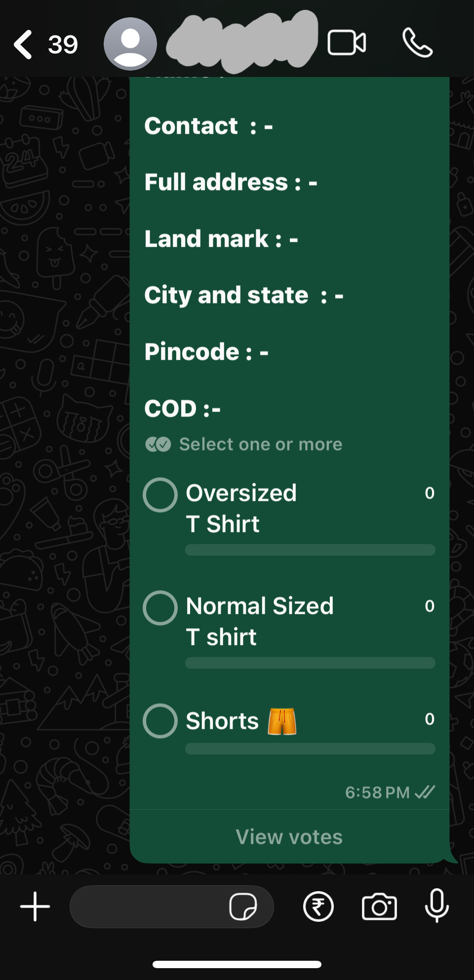The height and width of the screenshot is (980, 474).
Task: Tap the microphone to record voice
Action: 437,905
